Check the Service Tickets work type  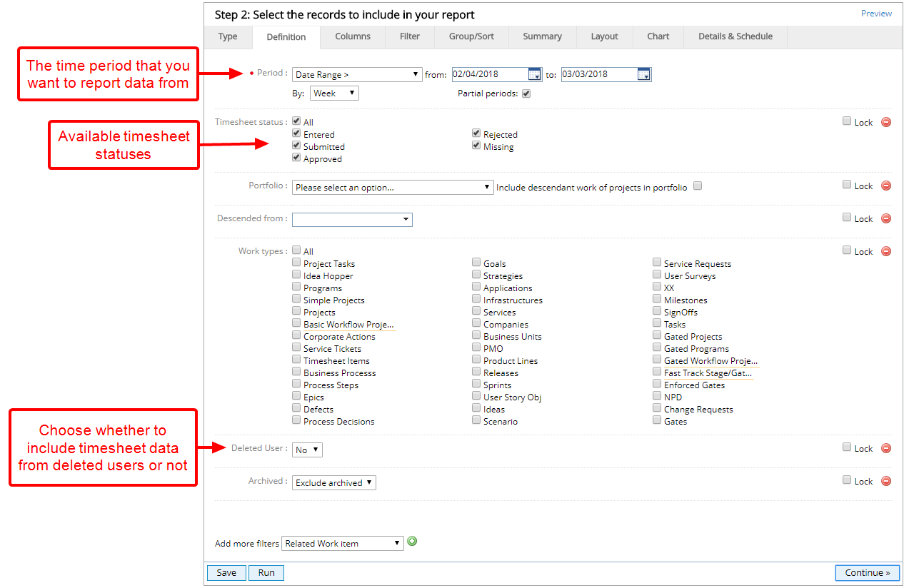tap(296, 348)
